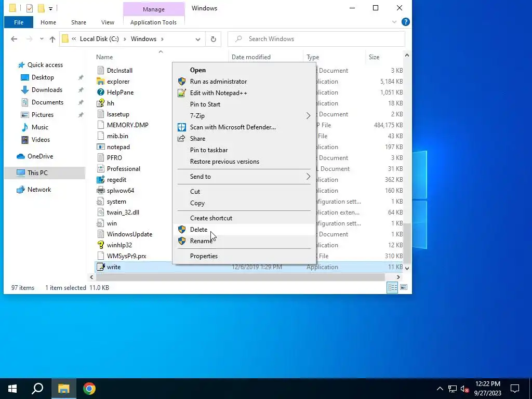Viewport: 532px width, 399px height.
Task: Select This PC in navigation pane
Action: click(45, 172)
